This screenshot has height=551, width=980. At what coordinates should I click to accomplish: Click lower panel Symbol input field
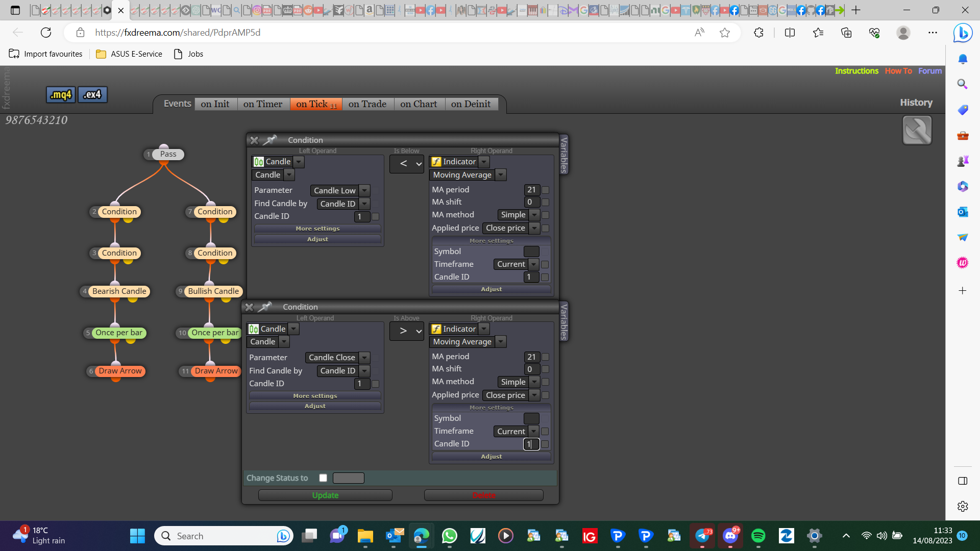pyautogui.click(x=531, y=419)
